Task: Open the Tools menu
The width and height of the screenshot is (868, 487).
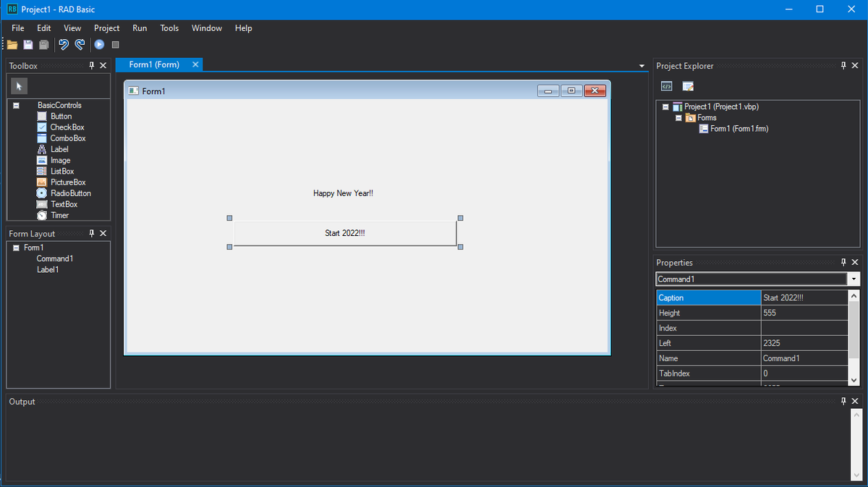Action: [x=169, y=28]
